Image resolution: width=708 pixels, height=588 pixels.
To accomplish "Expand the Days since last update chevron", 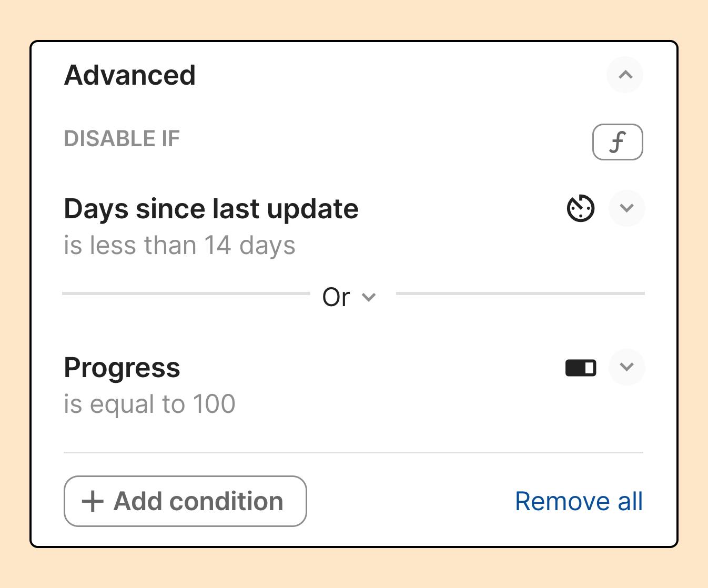I will pyautogui.click(x=626, y=208).
